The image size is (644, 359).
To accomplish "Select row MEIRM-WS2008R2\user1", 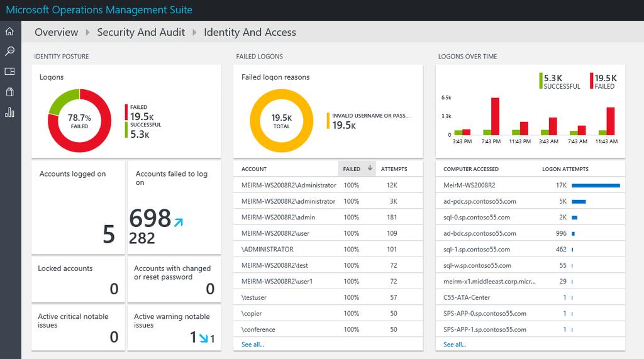I will [x=328, y=282].
